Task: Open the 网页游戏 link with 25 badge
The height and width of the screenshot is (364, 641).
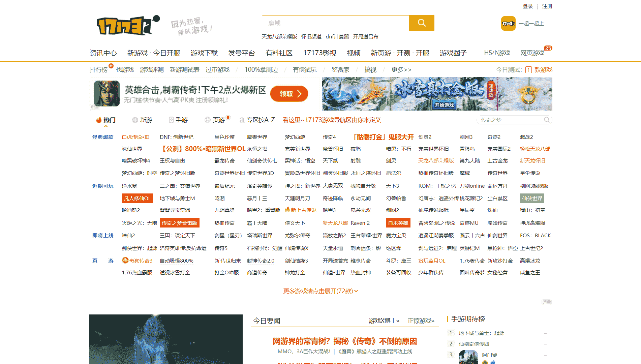Action: tap(532, 53)
